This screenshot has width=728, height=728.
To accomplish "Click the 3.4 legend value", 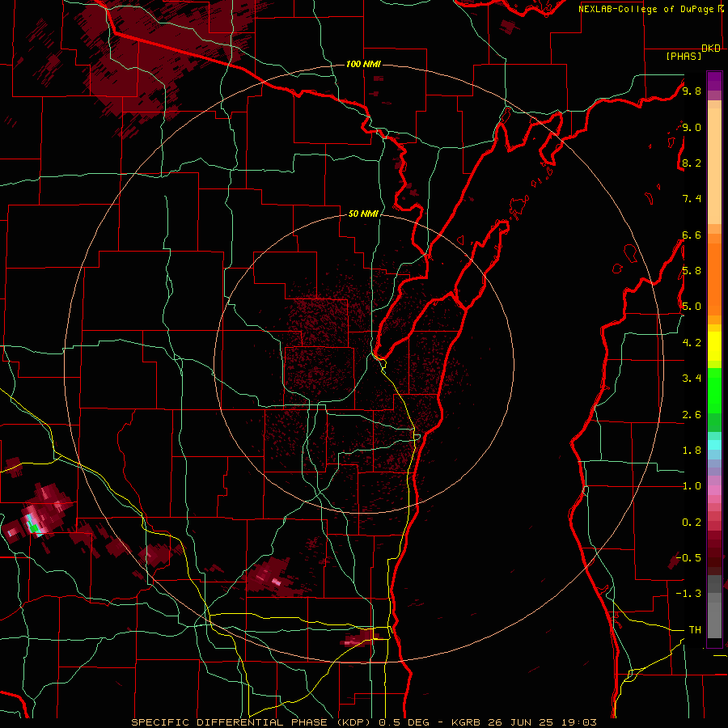I will [692, 379].
